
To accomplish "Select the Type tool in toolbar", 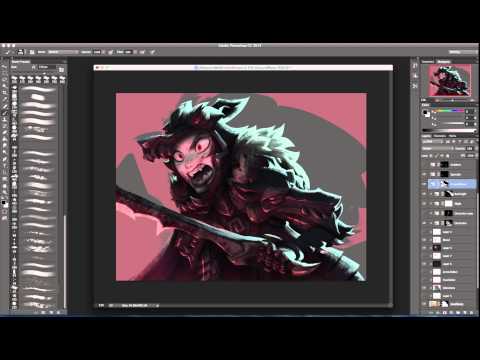I will (x=4, y=166).
